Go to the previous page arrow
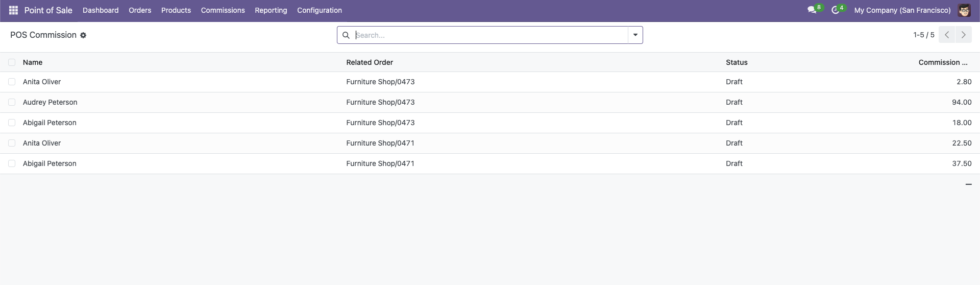980x285 pixels. coord(947,35)
